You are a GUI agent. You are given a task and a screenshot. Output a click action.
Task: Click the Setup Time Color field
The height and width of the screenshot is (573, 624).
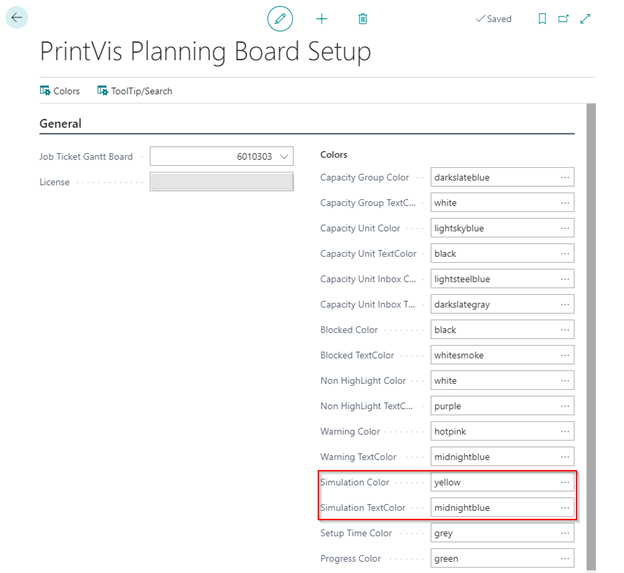pos(493,533)
